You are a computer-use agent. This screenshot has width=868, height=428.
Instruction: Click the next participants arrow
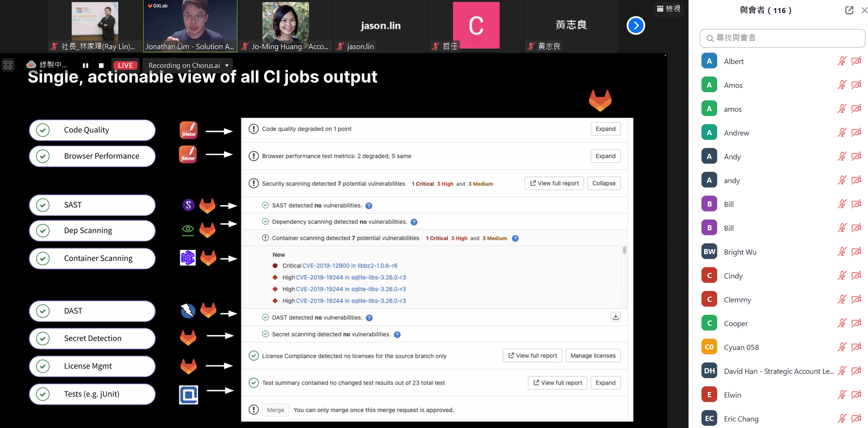tap(635, 26)
